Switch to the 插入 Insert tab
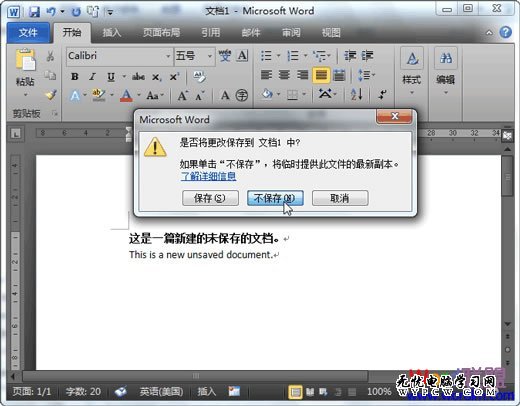This screenshot has height=406, width=520. click(112, 33)
